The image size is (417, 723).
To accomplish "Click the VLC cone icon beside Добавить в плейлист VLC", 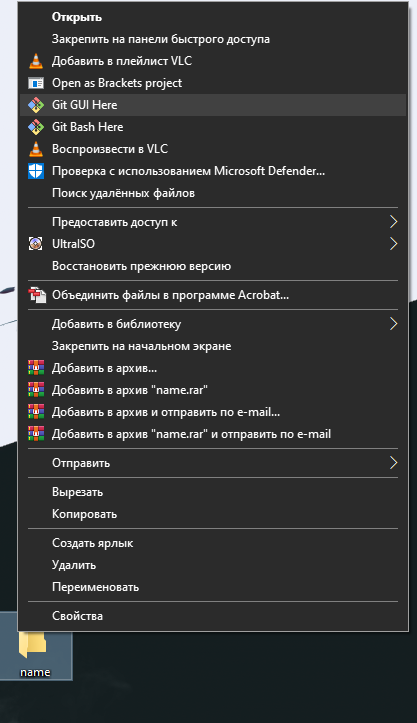I will point(36,61).
